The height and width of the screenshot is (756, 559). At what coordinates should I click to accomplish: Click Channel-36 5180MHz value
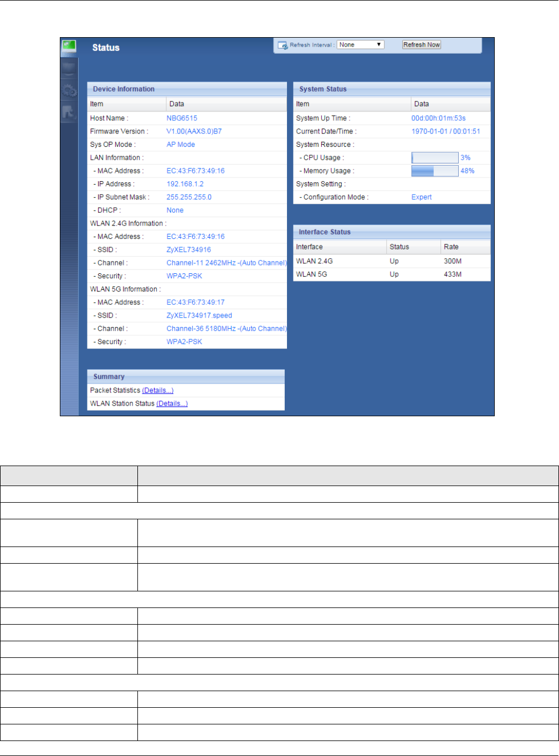[x=227, y=329]
